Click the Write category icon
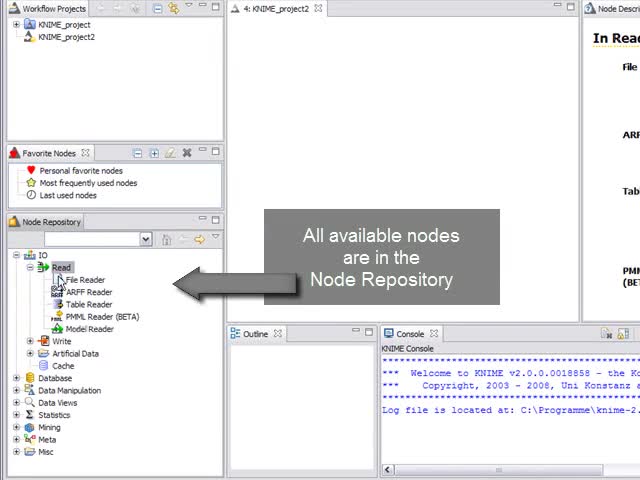640x480 pixels. 43,341
